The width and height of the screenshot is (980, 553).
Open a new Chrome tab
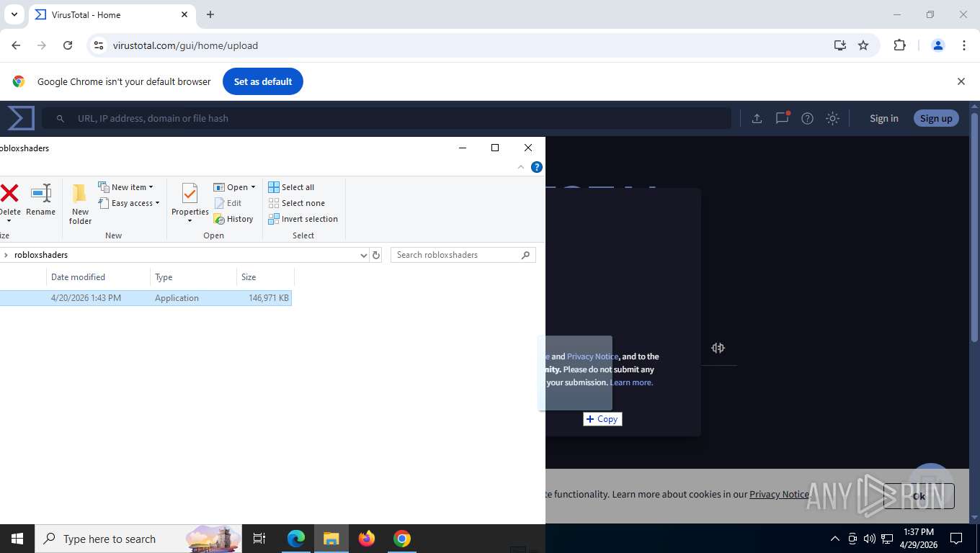click(210, 14)
